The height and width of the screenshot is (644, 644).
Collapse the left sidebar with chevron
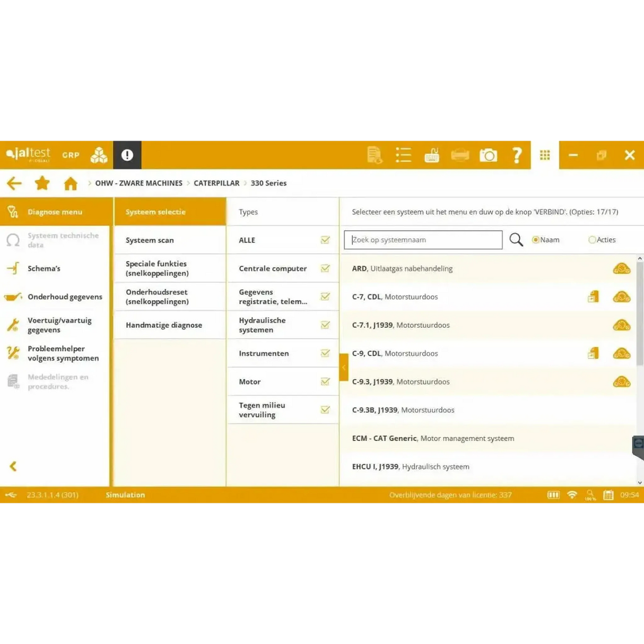click(13, 466)
